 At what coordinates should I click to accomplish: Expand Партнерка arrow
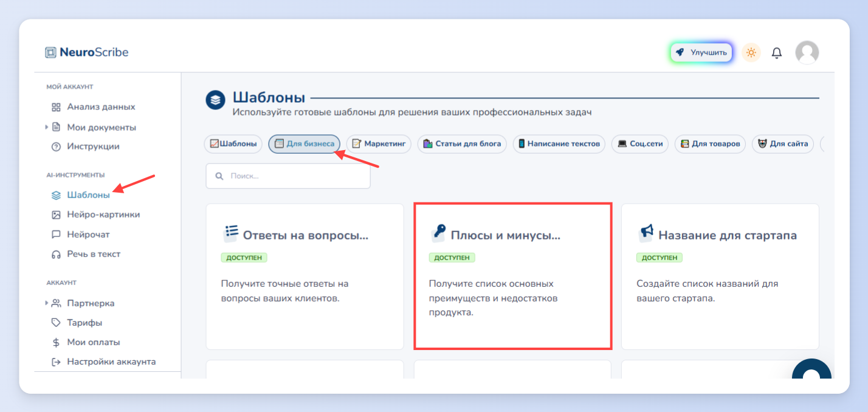[47, 303]
